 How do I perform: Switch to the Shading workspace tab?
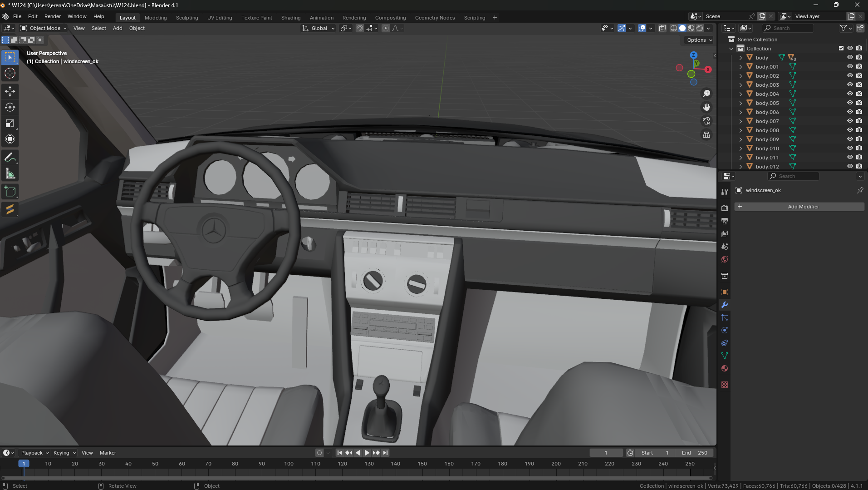(291, 18)
